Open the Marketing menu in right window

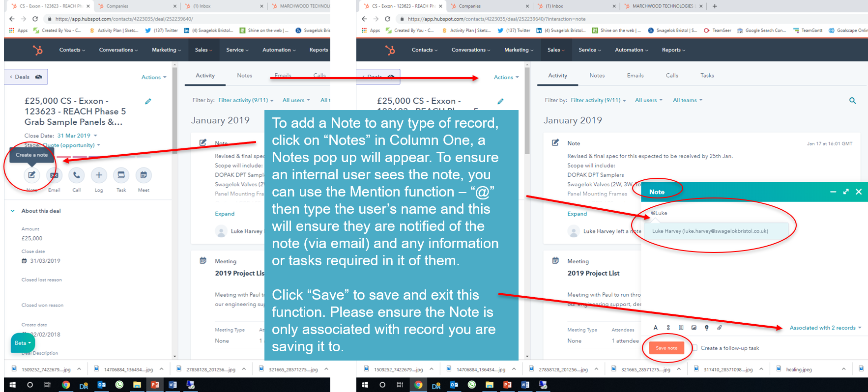tap(519, 50)
